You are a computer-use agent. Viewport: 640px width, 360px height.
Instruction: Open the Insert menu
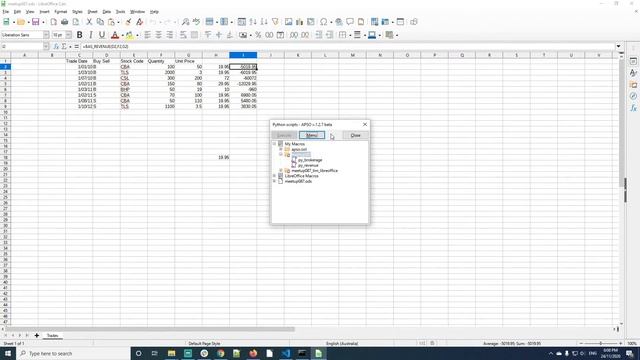click(44, 12)
